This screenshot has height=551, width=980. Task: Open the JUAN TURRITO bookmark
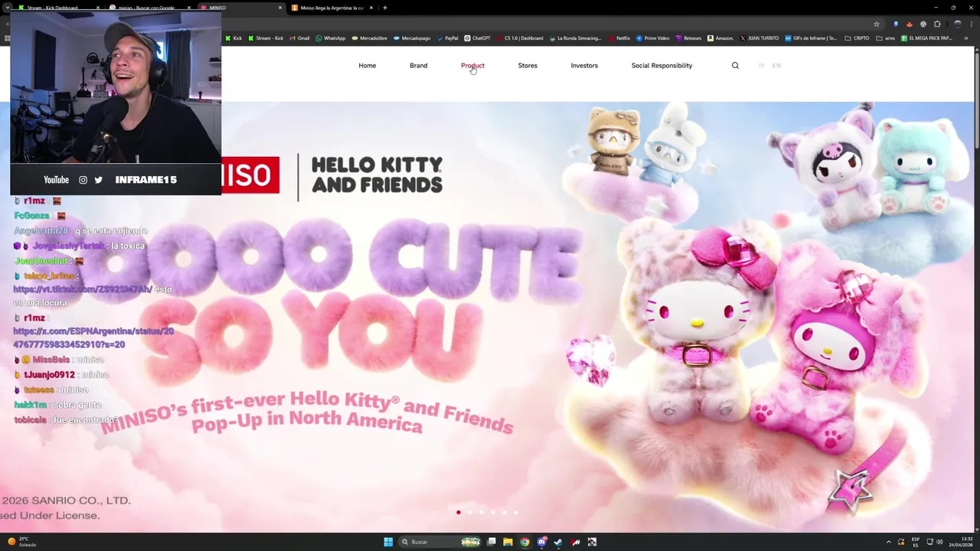coord(759,38)
